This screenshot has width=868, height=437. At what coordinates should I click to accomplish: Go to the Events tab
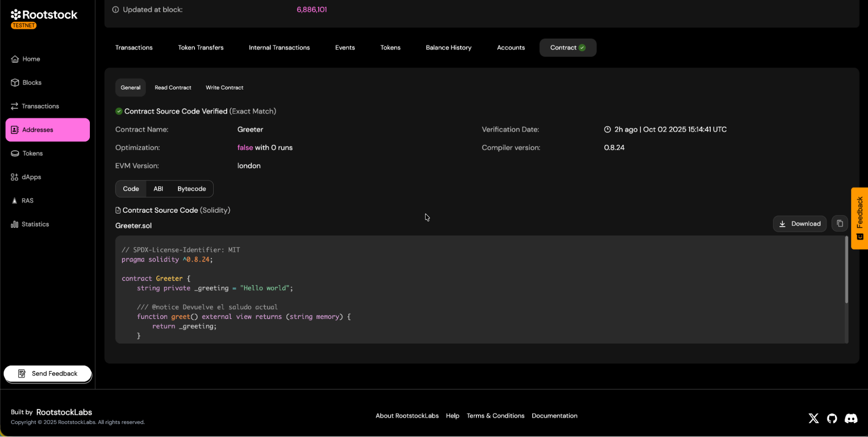(345, 48)
